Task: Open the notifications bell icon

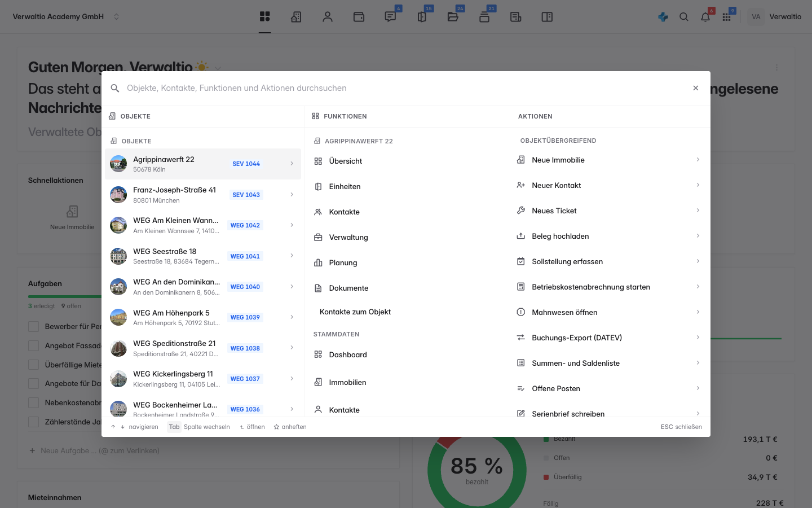Action: pos(705,17)
